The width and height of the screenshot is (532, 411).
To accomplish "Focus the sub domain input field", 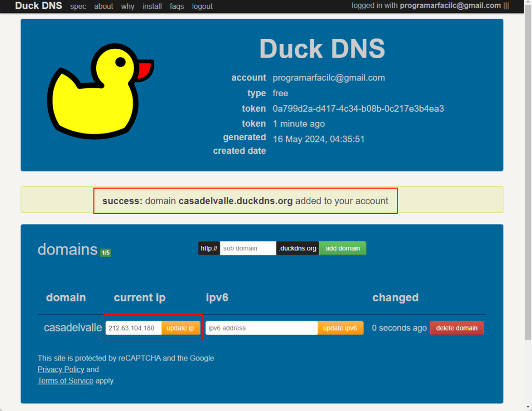I will (x=248, y=248).
